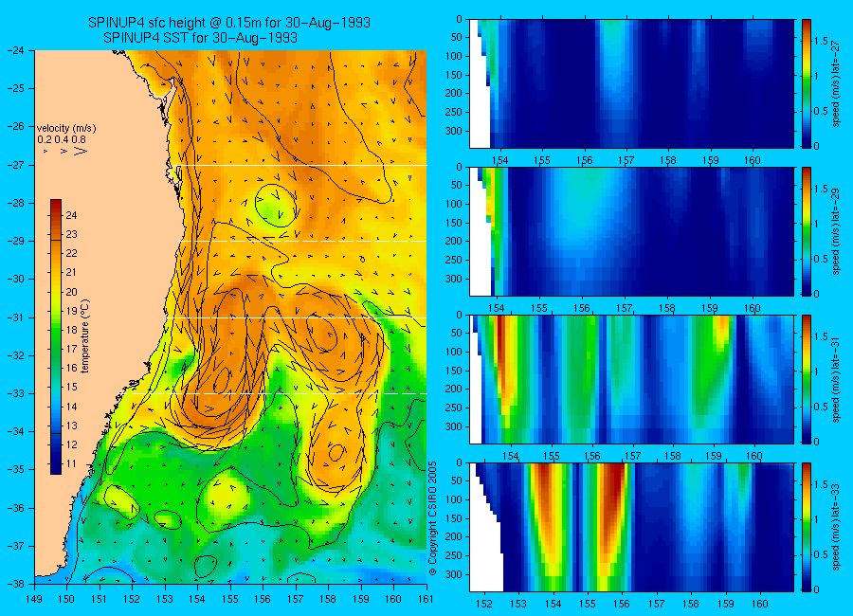Click the temperature color bar on the map
Screen dimensions: 853x616
[x=56, y=336]
